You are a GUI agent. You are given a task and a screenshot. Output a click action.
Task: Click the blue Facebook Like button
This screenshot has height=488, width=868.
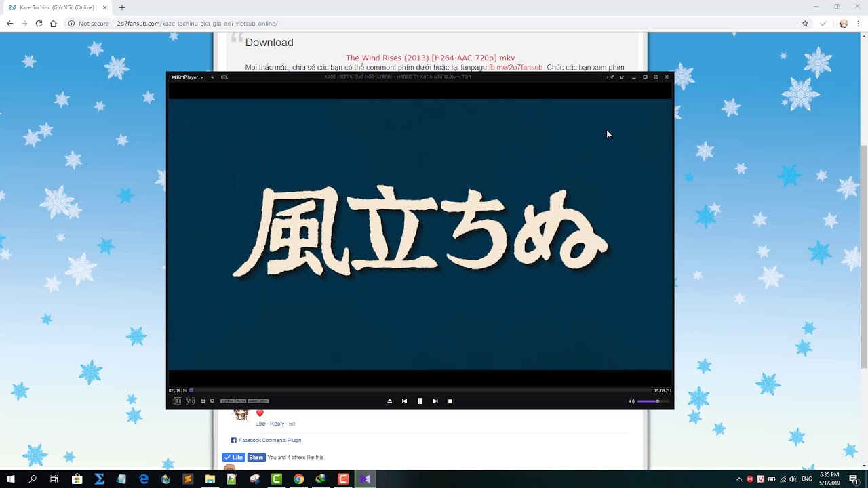[x=234, y=457]
